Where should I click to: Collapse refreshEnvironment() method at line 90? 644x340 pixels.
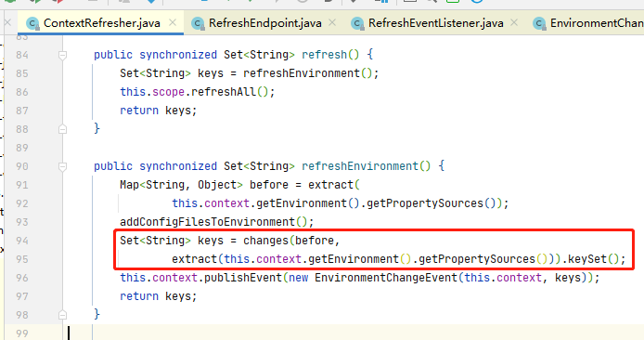(x=62, y=166)
